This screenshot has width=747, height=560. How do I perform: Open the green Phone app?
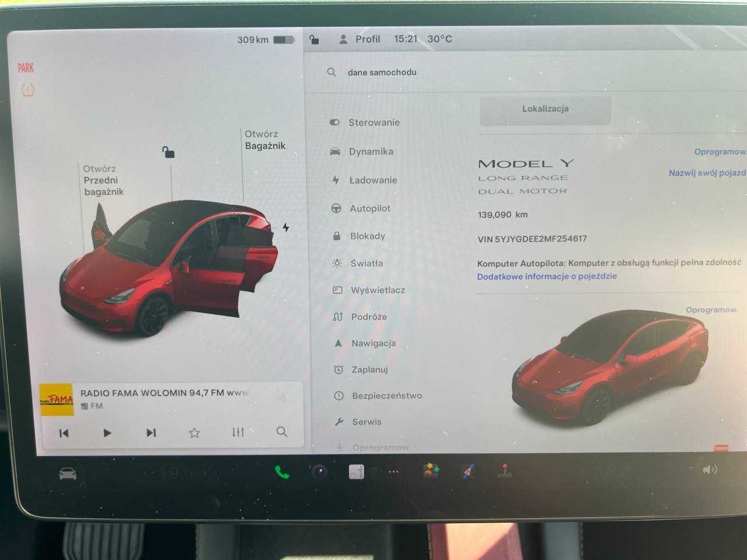(282, 472)
